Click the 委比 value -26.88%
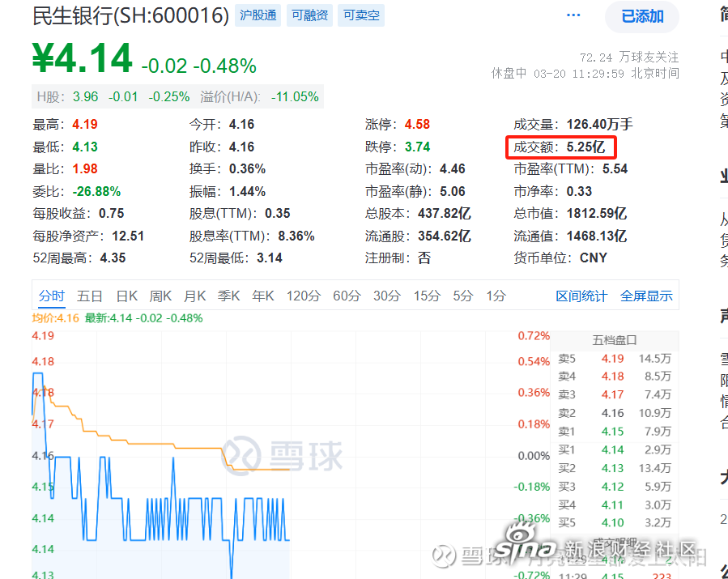 96,191
